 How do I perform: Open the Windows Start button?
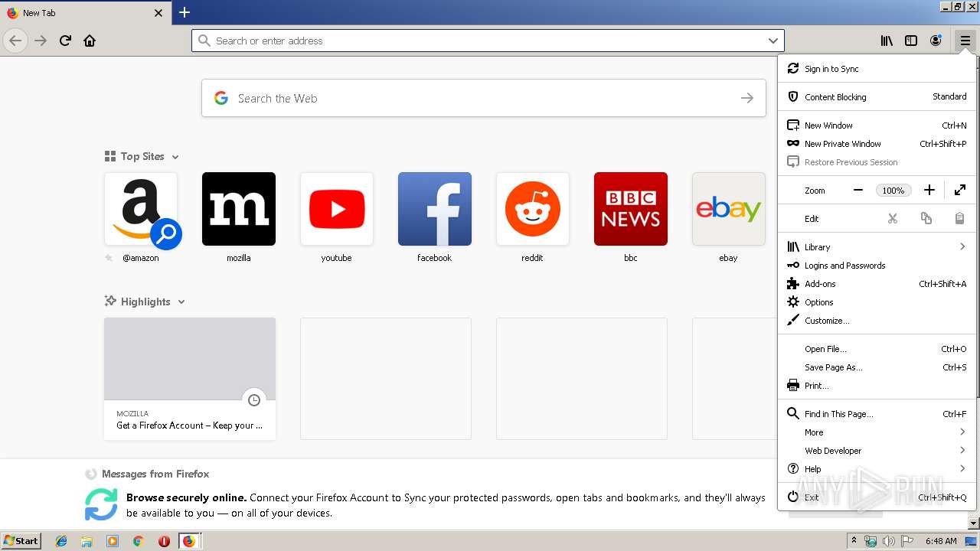[21, 541]
